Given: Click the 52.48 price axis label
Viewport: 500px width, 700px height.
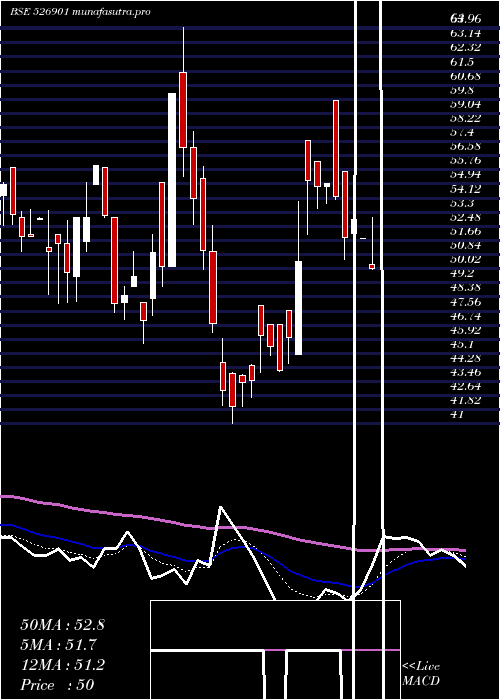Looking at the screenshot, I should 465,217.
